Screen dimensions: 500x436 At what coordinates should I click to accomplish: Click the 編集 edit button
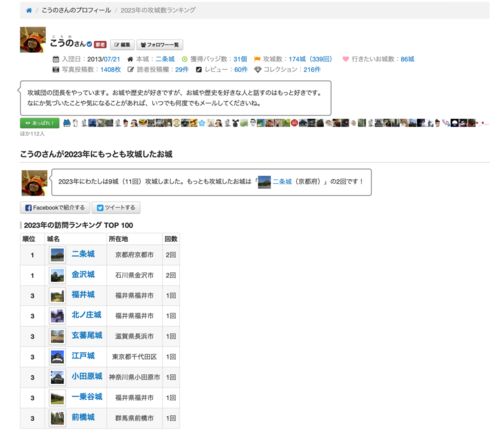coord(122,45)
